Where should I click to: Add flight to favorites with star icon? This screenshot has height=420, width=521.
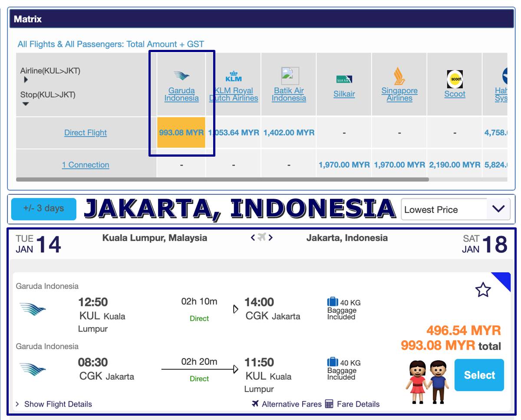(x=483, y=290)
